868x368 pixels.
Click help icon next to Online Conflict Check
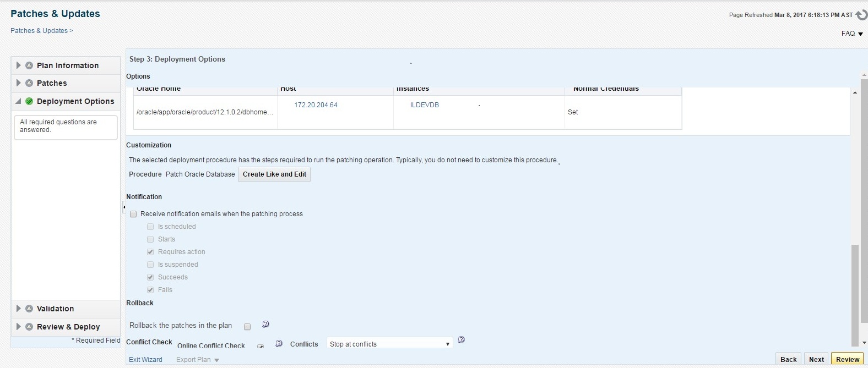pyautogui.click(x=279, y=343)
